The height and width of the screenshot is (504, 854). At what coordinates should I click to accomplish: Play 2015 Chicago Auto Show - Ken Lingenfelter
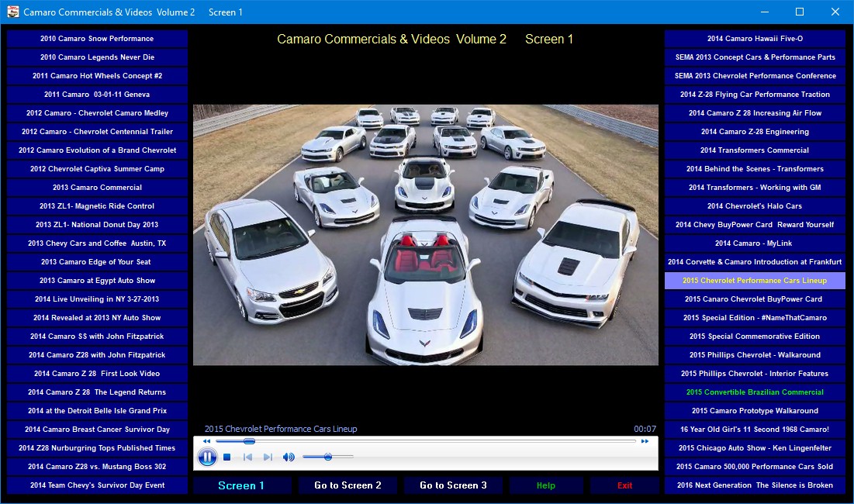tap(755, 448)
